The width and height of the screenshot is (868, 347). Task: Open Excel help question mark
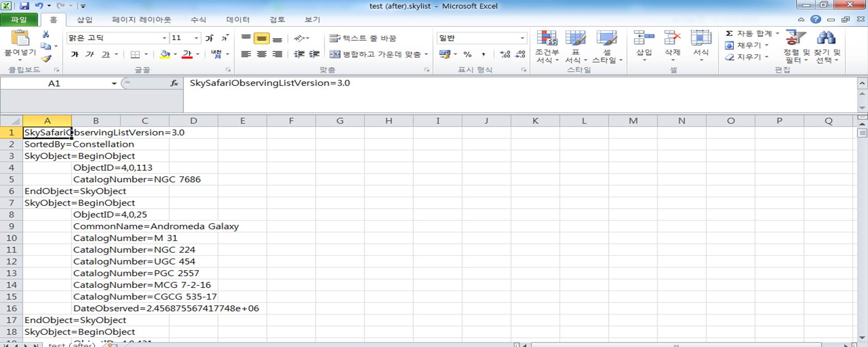click(x=816, y=20)
